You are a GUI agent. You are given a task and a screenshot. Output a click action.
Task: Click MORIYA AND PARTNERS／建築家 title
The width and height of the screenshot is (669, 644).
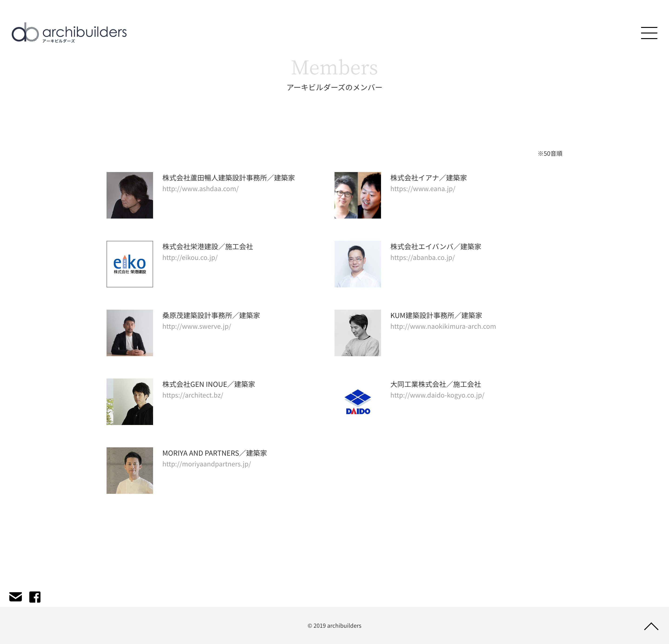tap(215, 453)
